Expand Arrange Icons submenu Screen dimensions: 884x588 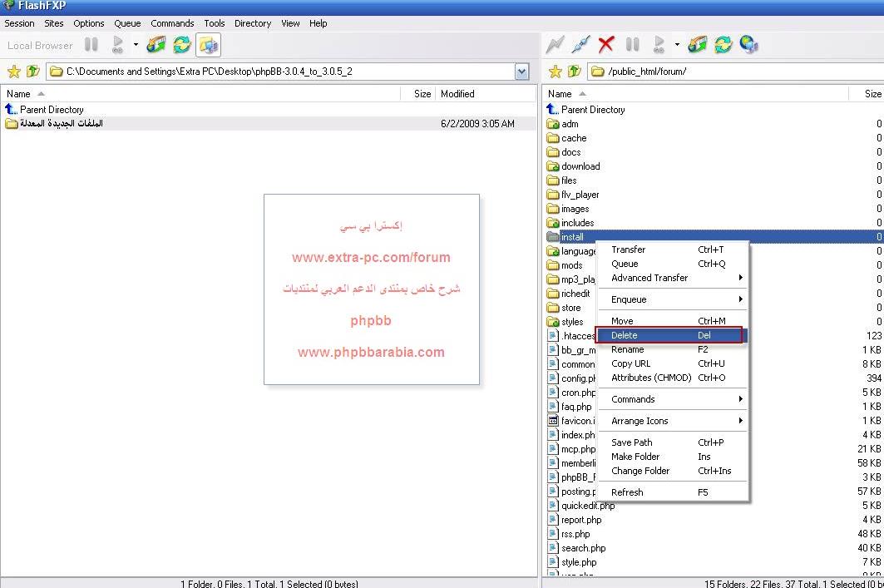pyautogui.click(x=672, y=421)
